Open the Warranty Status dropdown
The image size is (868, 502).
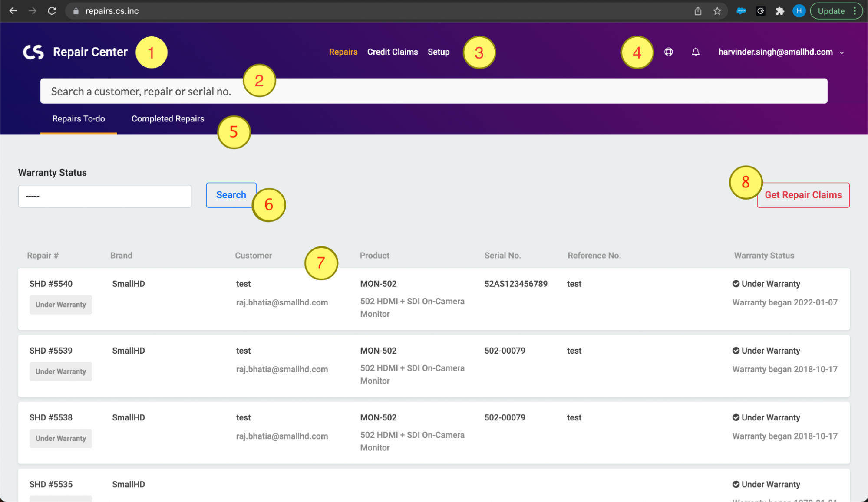105,196
